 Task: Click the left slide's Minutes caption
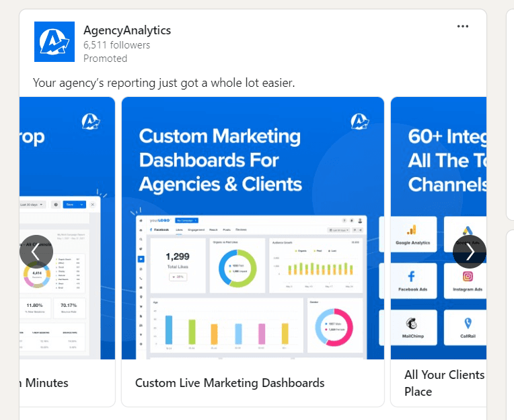click(46, 383)
